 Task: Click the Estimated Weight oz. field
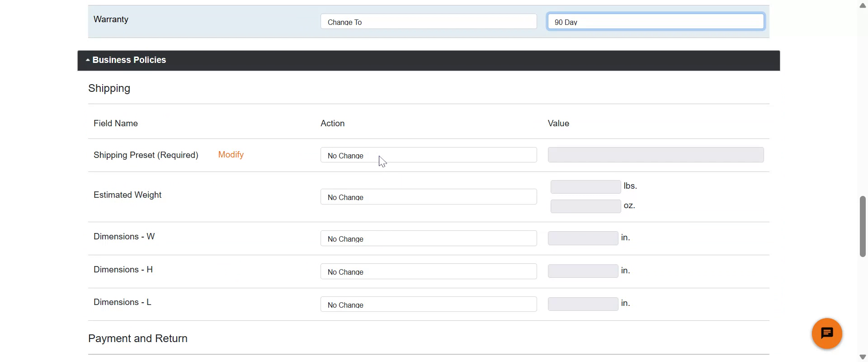pyautogui.click(x=585, y=206)
